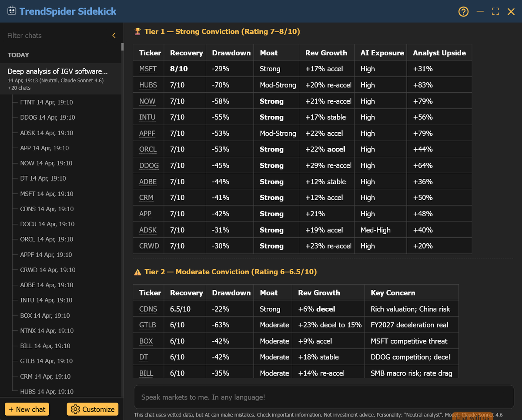Viewport: 522px width, 420px height.
Task: Open INTU chat in sidebar
Action: point(46,300)
